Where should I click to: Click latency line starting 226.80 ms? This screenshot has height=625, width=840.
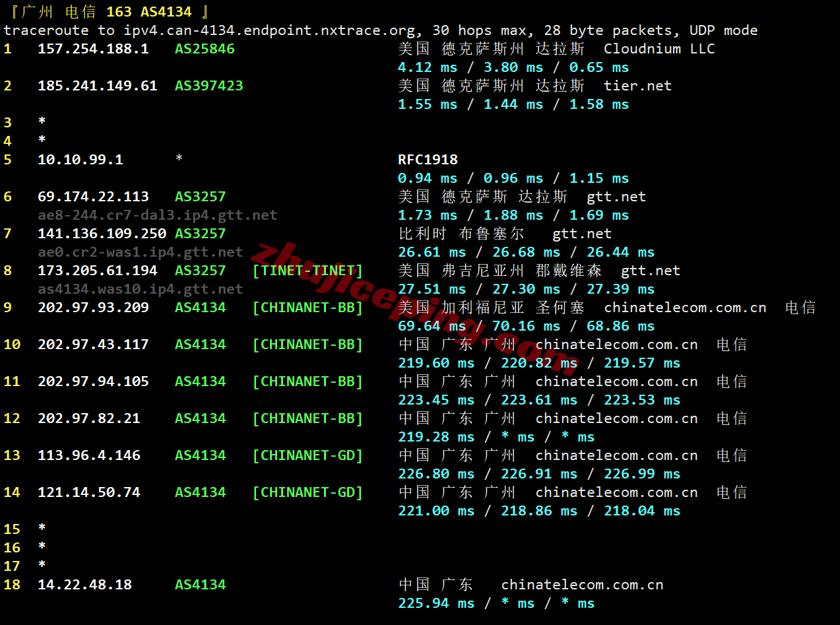[x=539, y=474]
